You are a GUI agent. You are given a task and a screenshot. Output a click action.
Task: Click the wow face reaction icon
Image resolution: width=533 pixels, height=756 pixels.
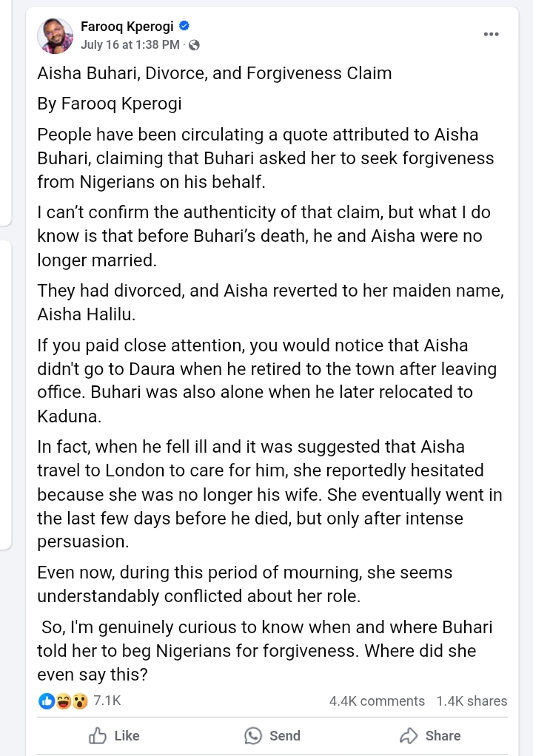pos(80,701)
